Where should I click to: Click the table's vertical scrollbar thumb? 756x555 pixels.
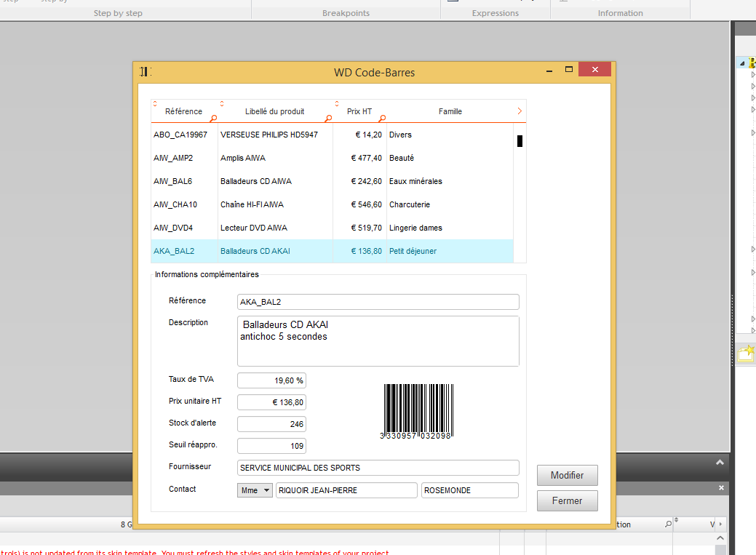tap(519, 140)
